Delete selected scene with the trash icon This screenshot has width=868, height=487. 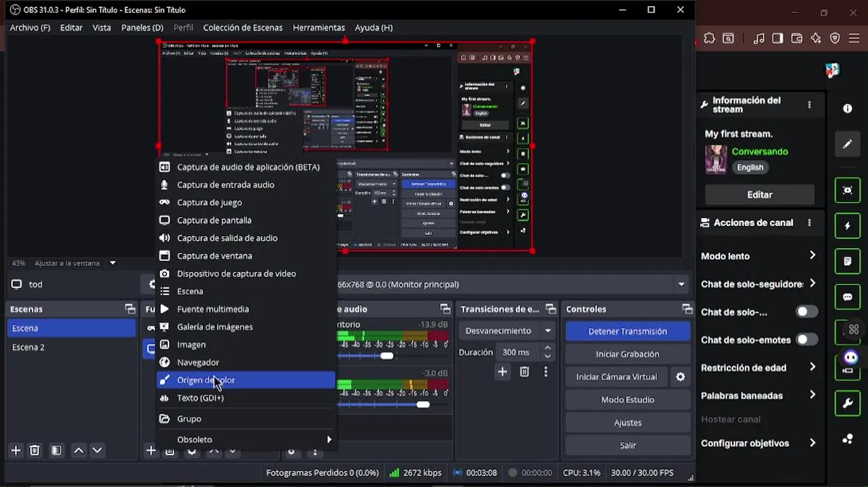click(x=34, y=450)
